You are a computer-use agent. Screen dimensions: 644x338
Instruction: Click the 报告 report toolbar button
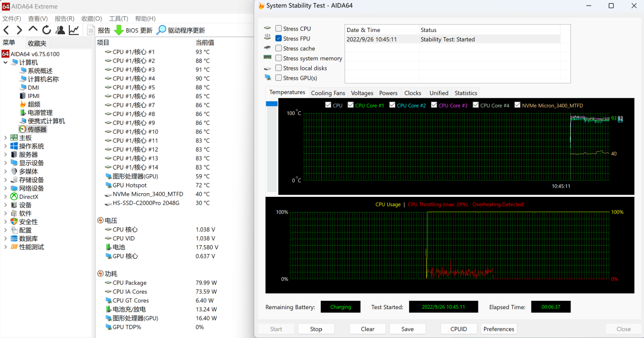point(99,30)
